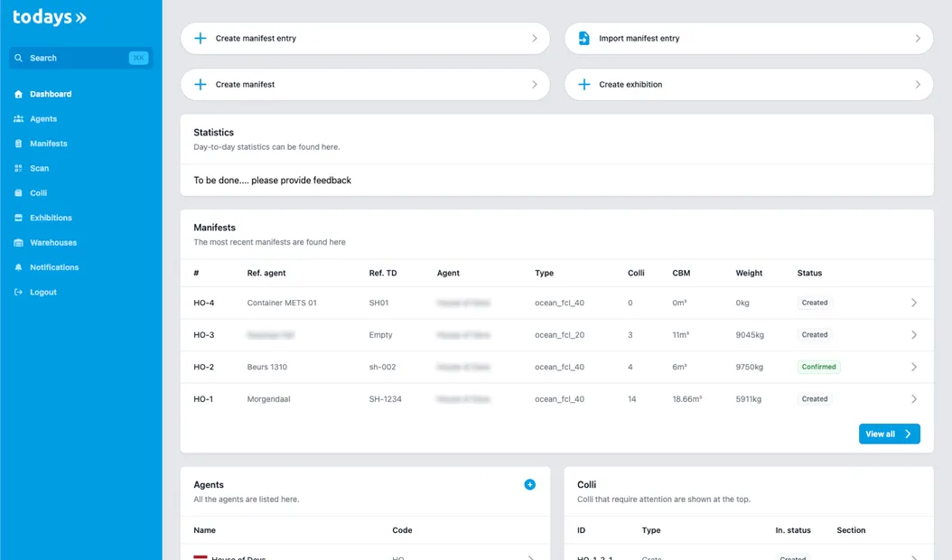952x560 pixels.
Task: Click plus icon on Create manifest entry
Action: click(201, 38)
